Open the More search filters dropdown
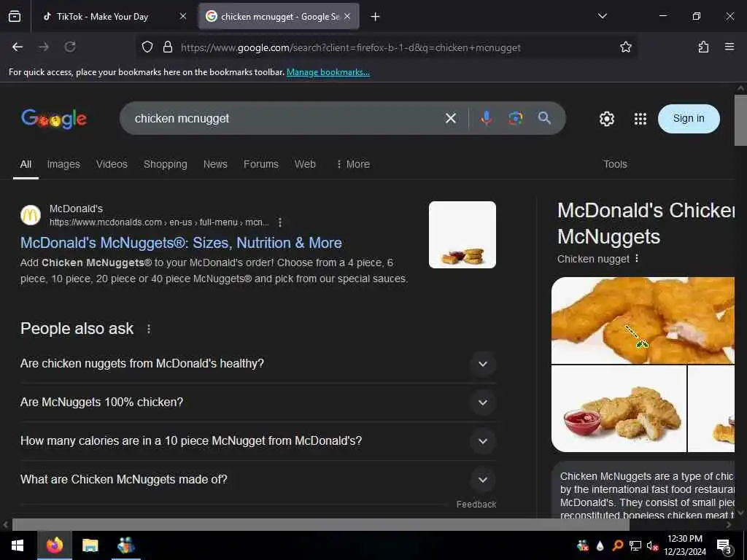The height and width of the screenshot is (560, 747). 353,164
